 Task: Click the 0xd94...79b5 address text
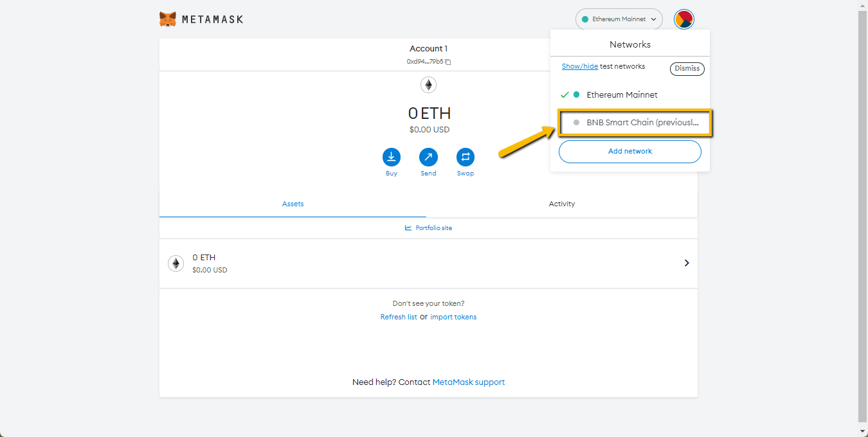[x=425, y=62]
